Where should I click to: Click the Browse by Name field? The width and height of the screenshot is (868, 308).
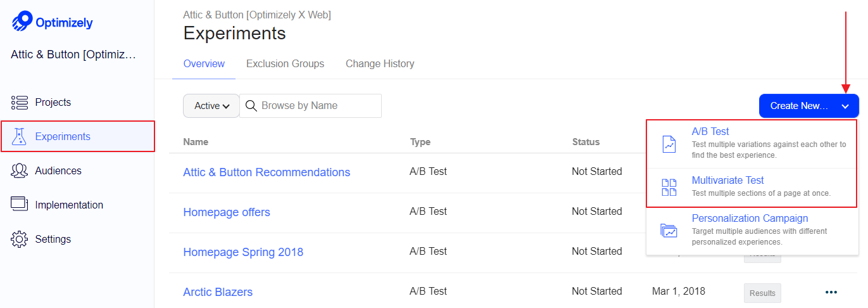tap(311, 106)
